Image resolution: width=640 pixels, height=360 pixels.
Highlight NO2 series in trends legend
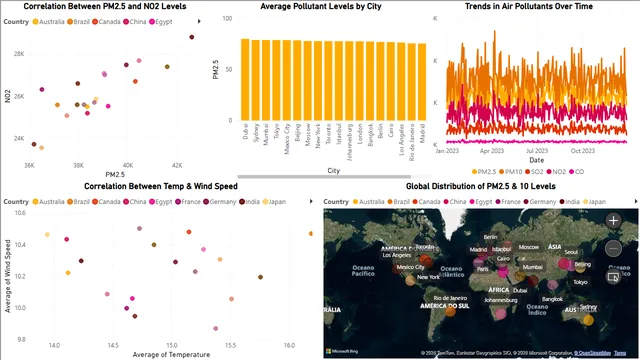coord(556,172)
